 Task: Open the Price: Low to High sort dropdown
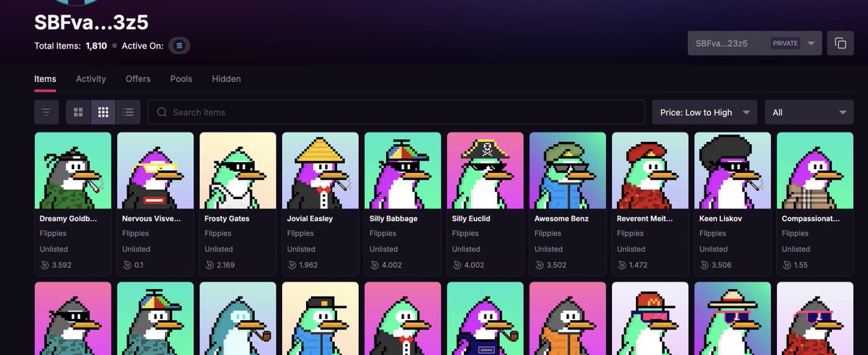[705, 112]
